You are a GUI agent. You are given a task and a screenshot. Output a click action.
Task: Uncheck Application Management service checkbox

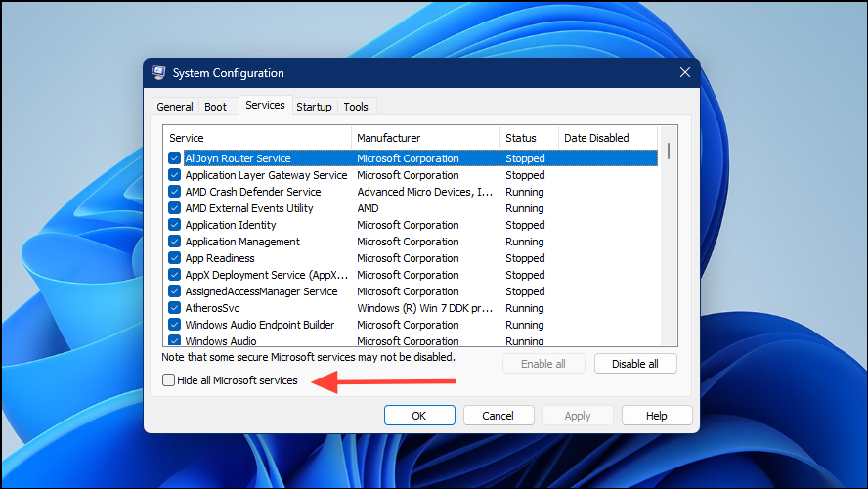tap(174, 242)
